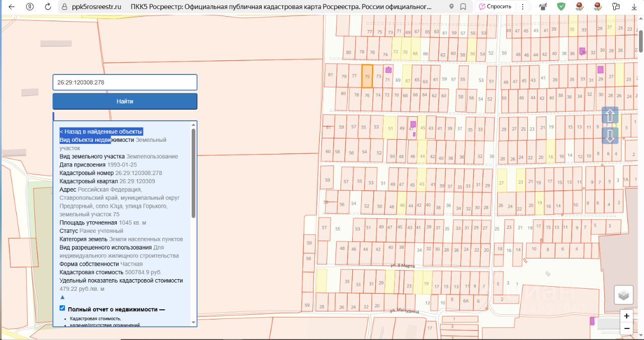
Task: Click the yellow parcel numbered 51
Action: [389, 128]
